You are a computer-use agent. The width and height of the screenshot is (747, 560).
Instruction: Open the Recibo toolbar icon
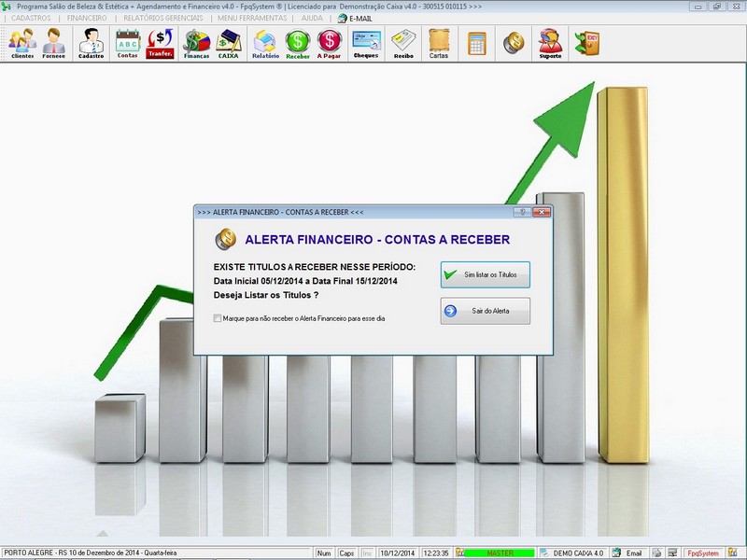[x=403, y=43]
